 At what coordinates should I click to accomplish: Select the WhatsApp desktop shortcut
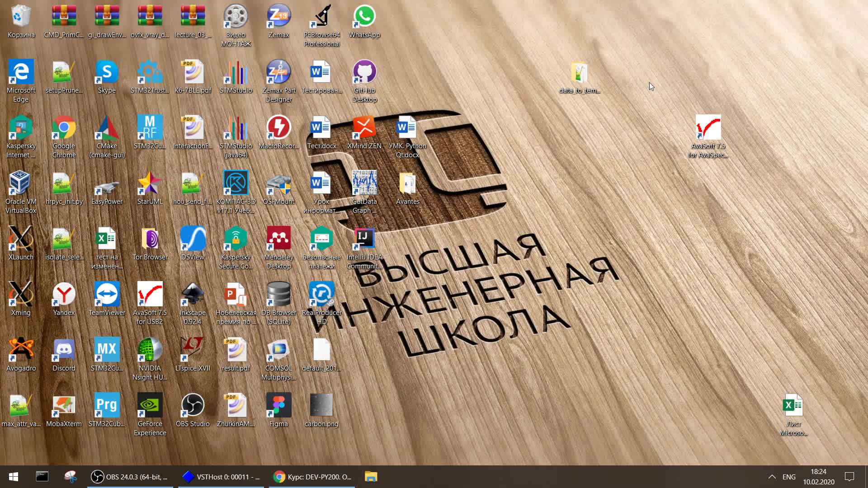pos(364,21)
